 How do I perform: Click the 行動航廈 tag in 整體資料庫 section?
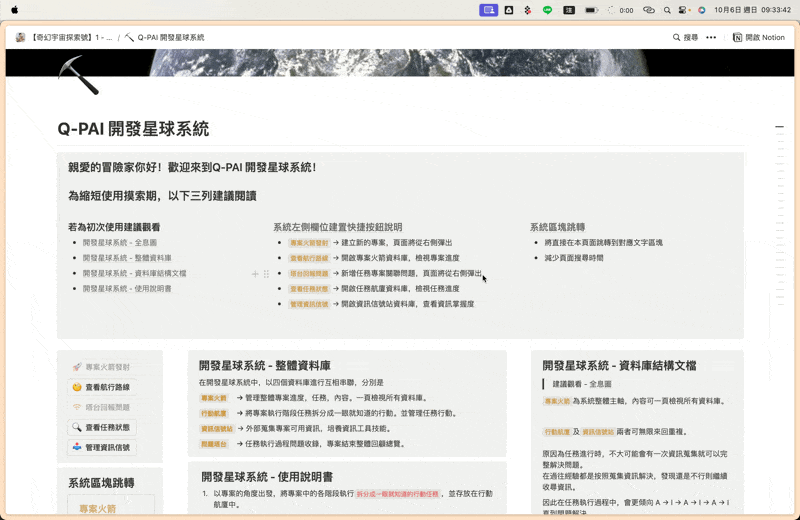pyautogui.click(x=214, y=413)
